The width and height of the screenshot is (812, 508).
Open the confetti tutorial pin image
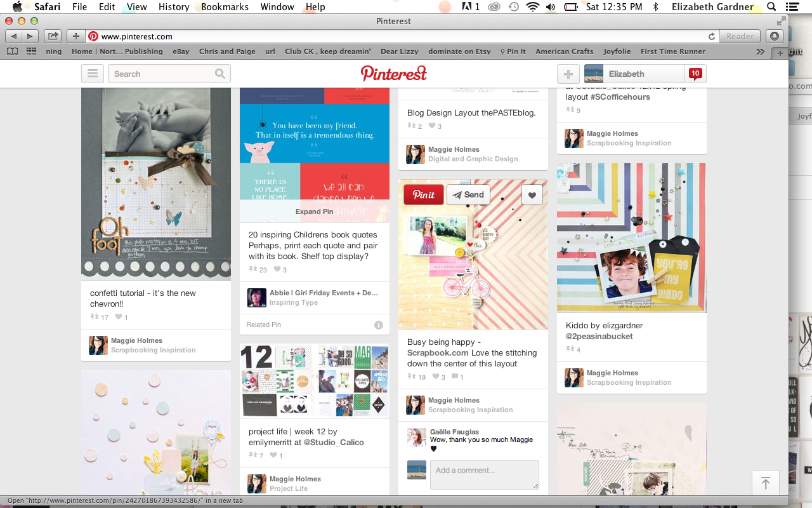156,183
